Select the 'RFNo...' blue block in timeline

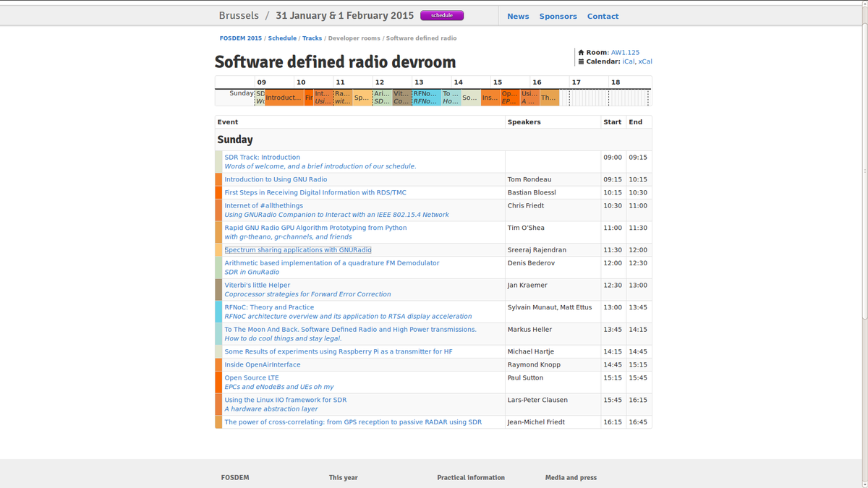(426, 98)
